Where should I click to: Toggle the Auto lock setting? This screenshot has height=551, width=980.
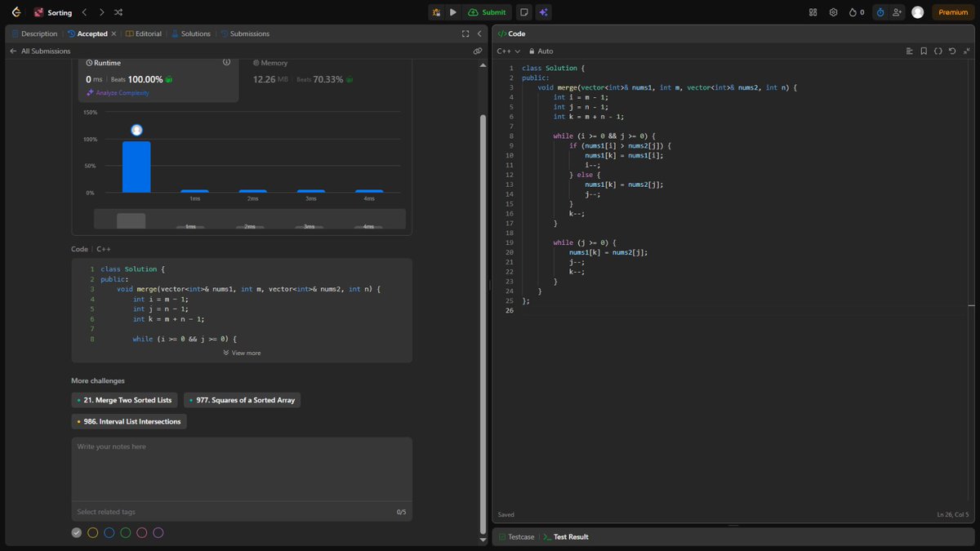(541, 51)
